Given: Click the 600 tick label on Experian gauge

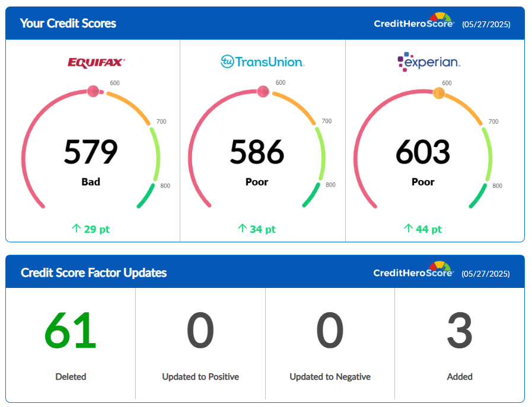Looking at the screenshot, I should click(447, 83).
